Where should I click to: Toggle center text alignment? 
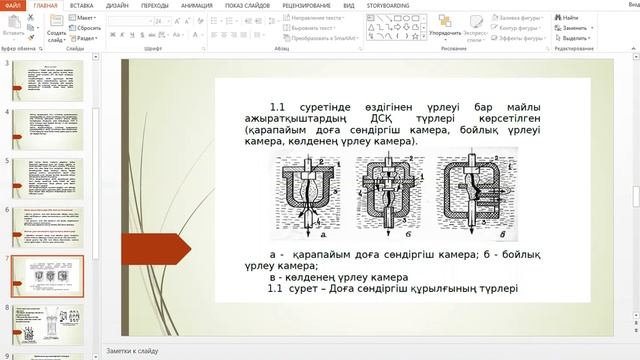pyautogui.click(x=224, y=35)
